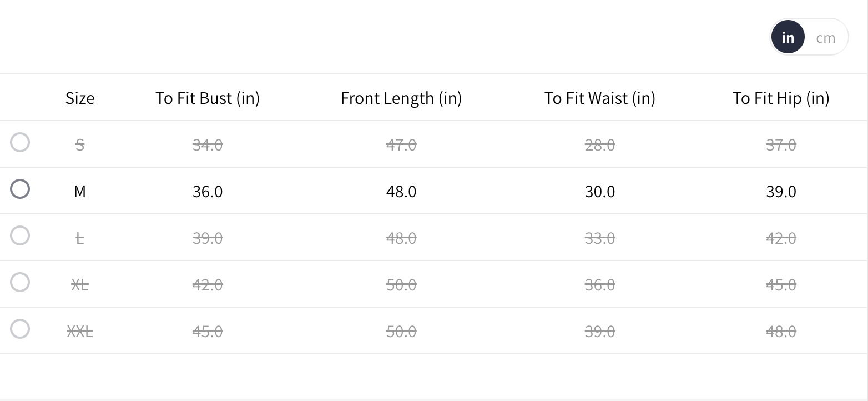Click the To Fit Waist column header

point(600,98)
